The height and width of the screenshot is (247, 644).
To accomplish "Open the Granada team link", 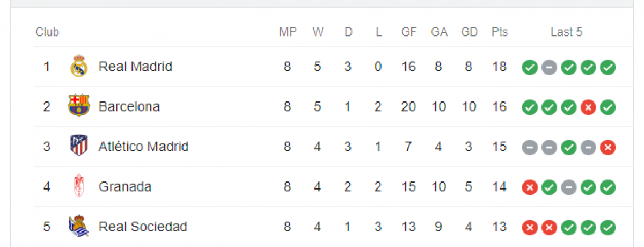I will tap(125, 186).
